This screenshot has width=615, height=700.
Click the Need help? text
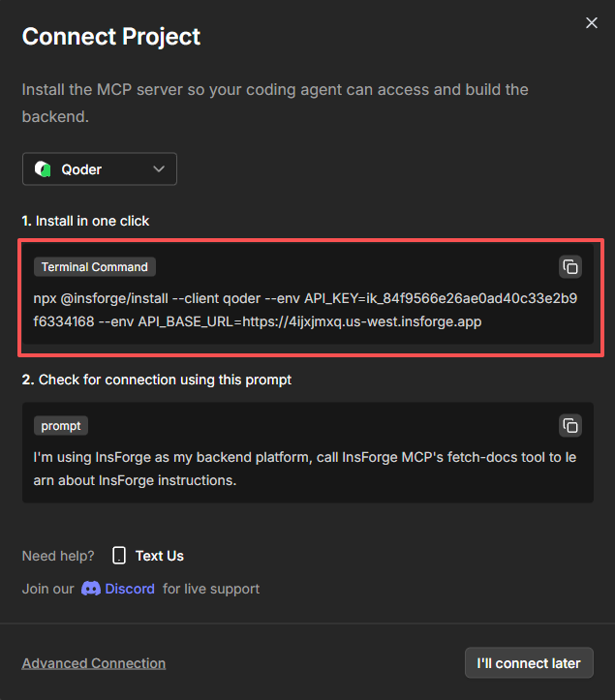point(58,556)
